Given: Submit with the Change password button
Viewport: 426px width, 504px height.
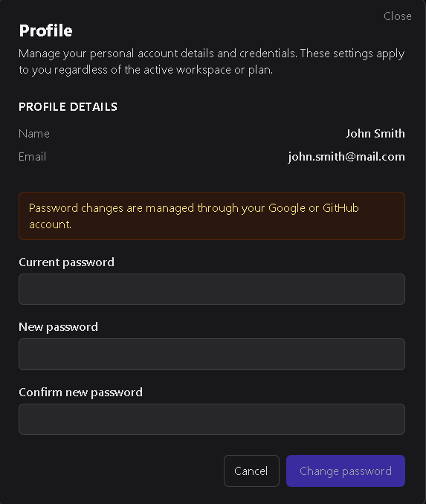Looking at the screenshot, I should (x=346, y=471).
